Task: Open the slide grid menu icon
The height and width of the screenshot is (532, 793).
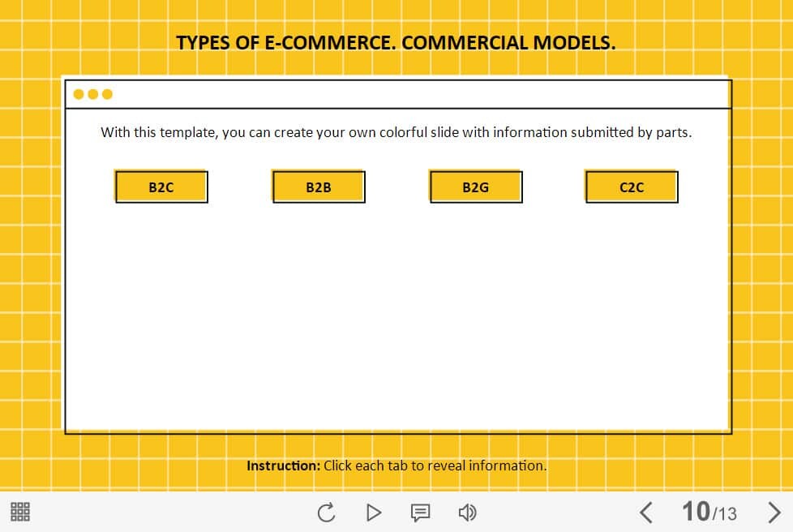Action: 20,512
